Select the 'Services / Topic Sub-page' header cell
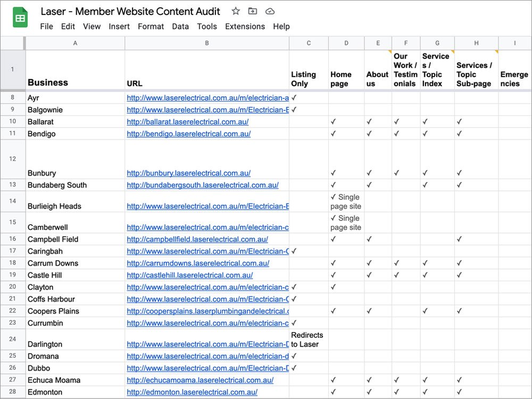The height and width of the screenshot is (399, 532). pos(476,70)
